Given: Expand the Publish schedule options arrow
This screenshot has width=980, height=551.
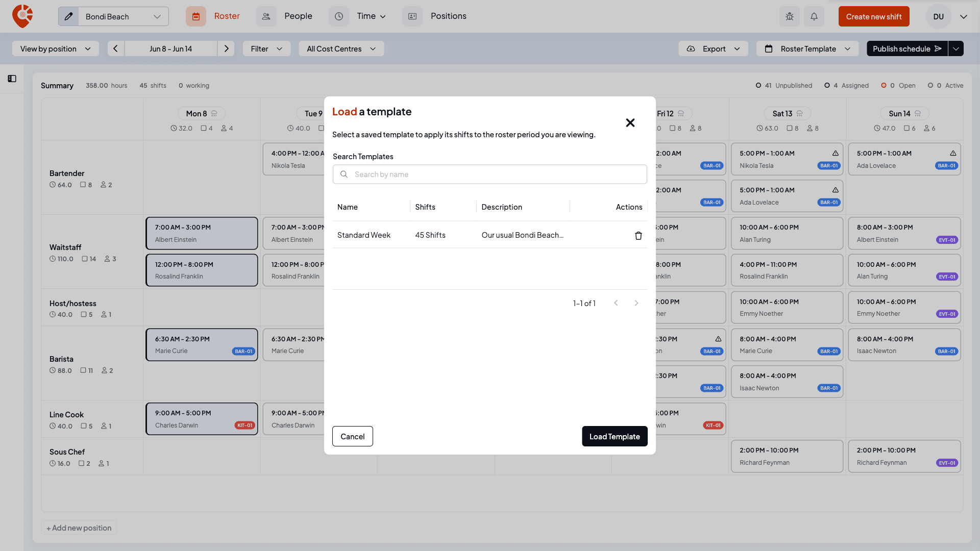Looking at the screenshot, I should click(955, 48).
